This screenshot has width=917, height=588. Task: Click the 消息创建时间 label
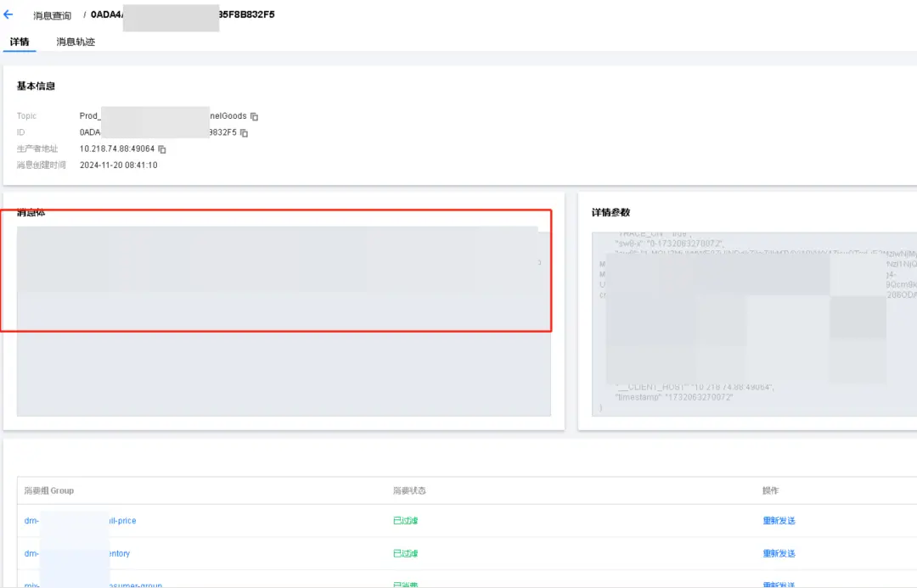[x=41, y=165]
